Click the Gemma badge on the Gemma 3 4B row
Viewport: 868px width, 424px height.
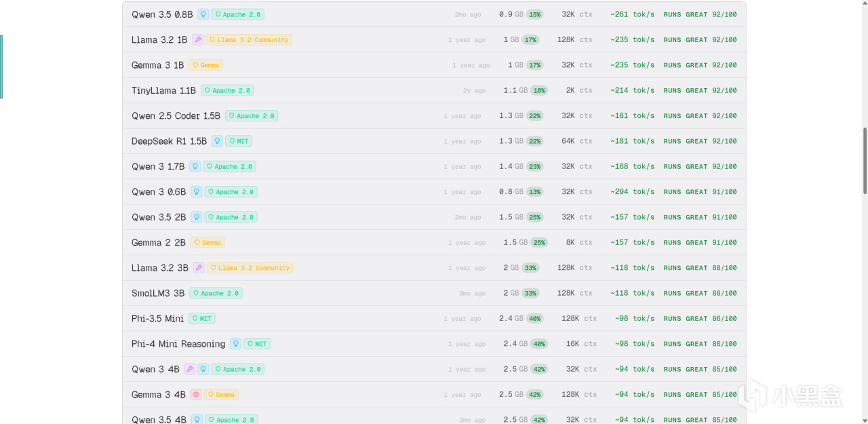coord(221,395)
